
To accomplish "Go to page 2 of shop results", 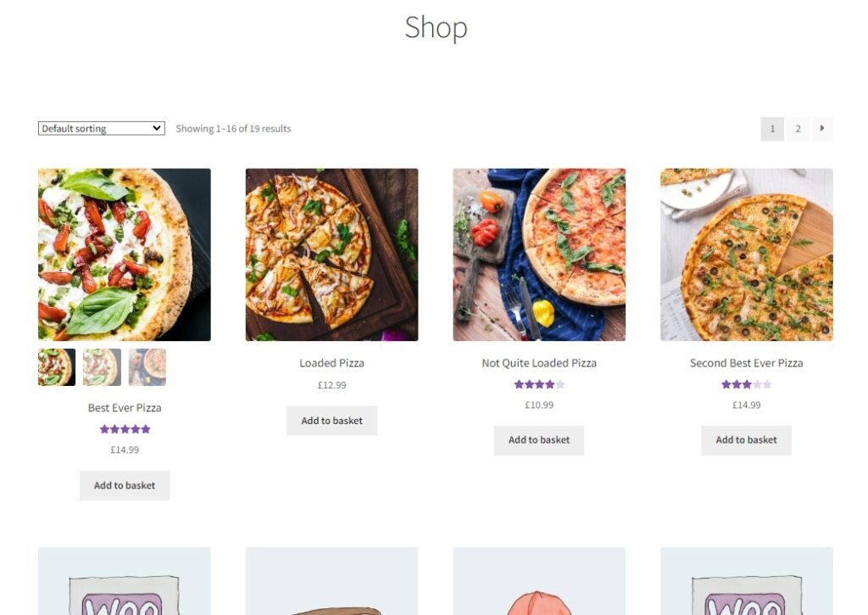I will pyautogui.click(x=798, y=128).
